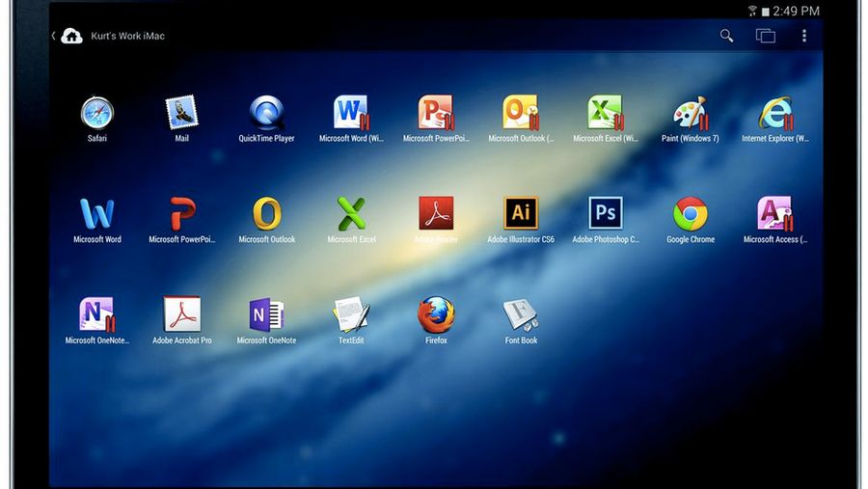868x489 pixels.
Task: Click the Kurt's Work iMac title
Action: point(128,36)
